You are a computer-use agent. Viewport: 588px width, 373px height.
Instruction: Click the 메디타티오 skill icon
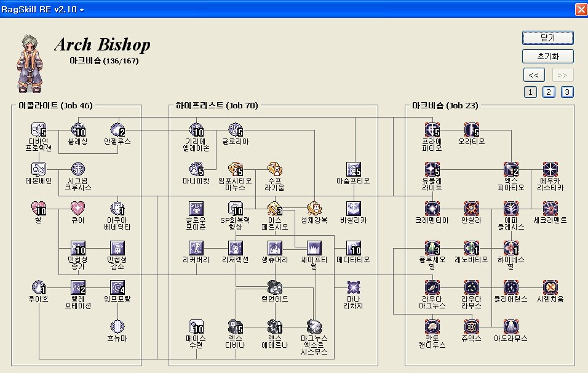[354, 248]
